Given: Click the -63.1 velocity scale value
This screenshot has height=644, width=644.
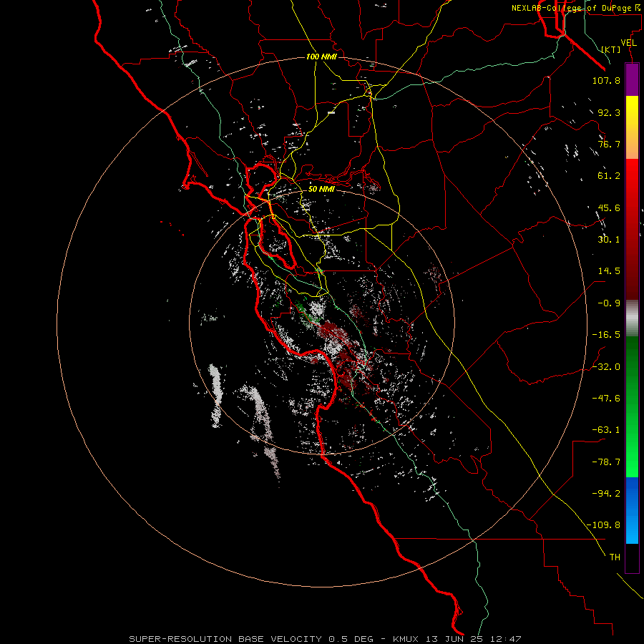Looking at the screenshot, I should (606, 430).
